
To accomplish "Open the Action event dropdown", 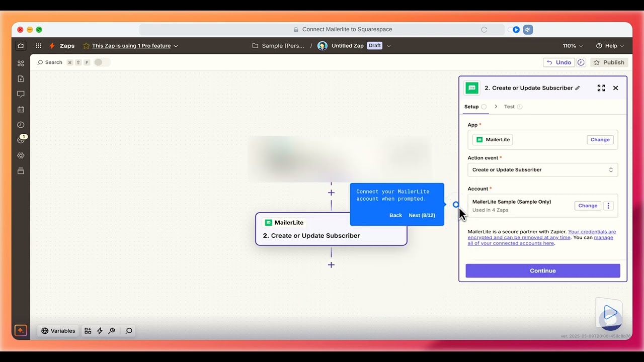I will click(x=542, y=170).
